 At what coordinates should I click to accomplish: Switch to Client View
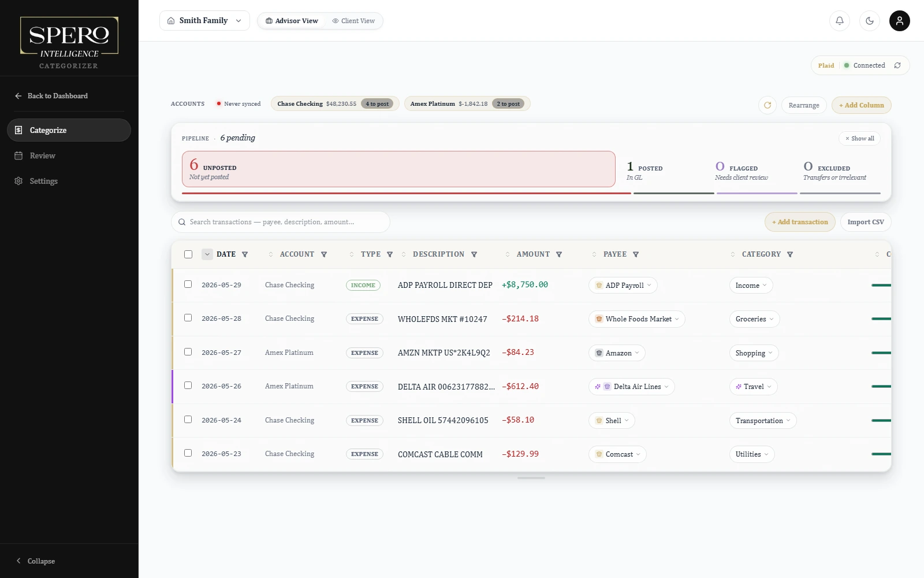353,21
